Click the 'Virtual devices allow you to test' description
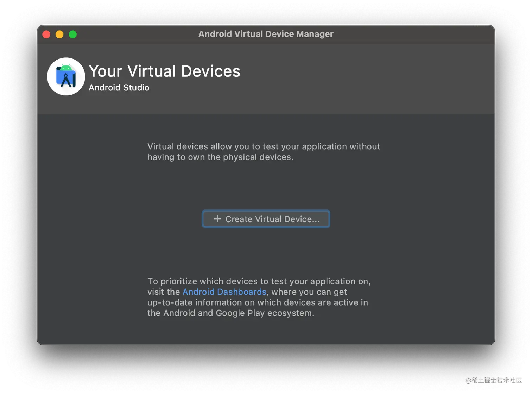Viewport: 532px width, 394px height. pyautogui.click(x=264, y=152)
